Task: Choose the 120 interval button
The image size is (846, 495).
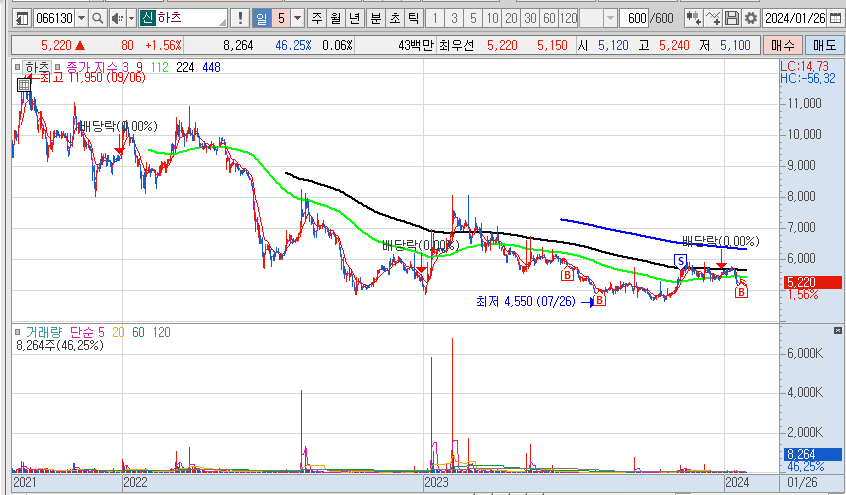Action: [x=568, y=18]
